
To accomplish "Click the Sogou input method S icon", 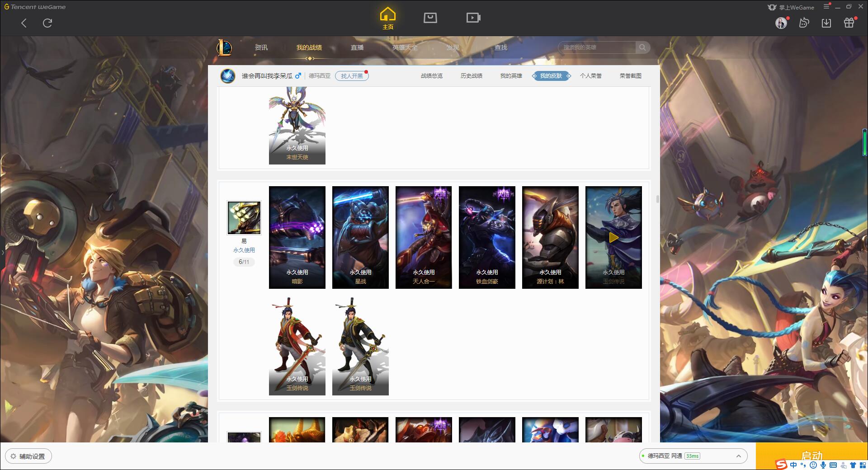I will (781, 465).
